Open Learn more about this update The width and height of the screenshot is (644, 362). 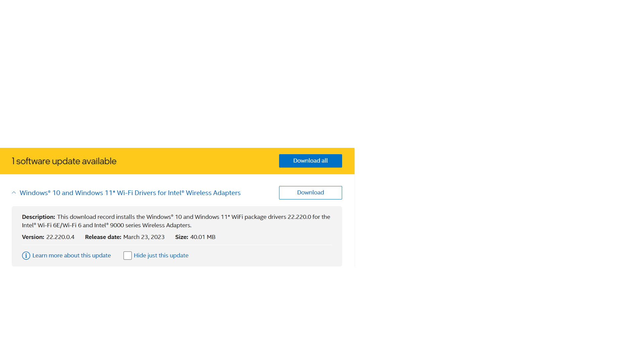[71, 255]
